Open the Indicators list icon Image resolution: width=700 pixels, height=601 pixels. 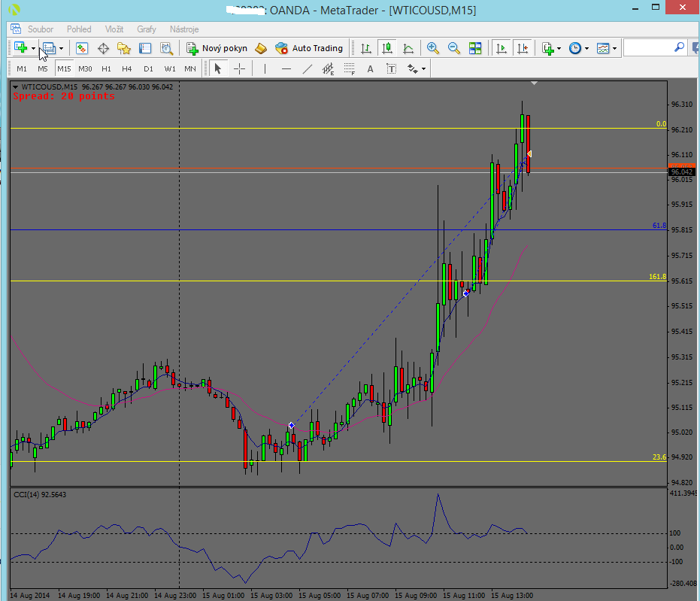click(548, 48)
